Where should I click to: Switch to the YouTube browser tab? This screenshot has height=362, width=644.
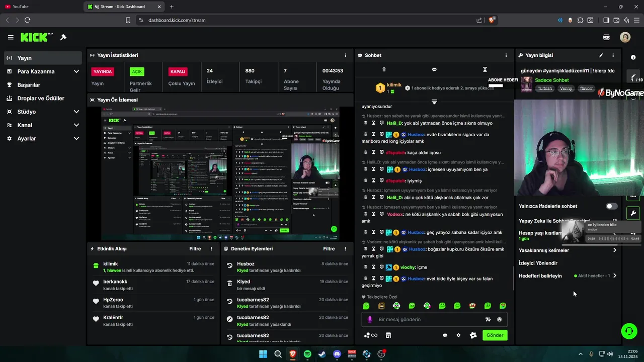point(40,7)
